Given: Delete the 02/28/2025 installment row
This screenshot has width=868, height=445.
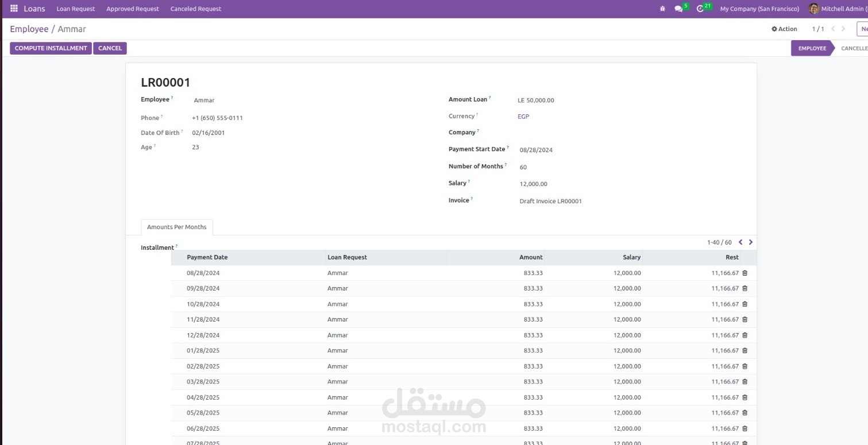Looking at the screenshot, I should pyautogui.click(x=745, y=366).
